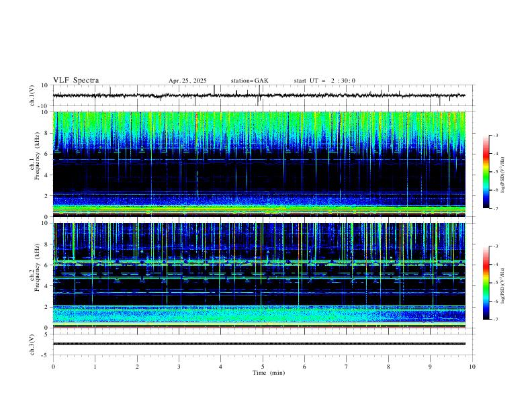Screen dimensions: 532x411
Task: Click the "station=GAK" header label
Action: [249, 81]
